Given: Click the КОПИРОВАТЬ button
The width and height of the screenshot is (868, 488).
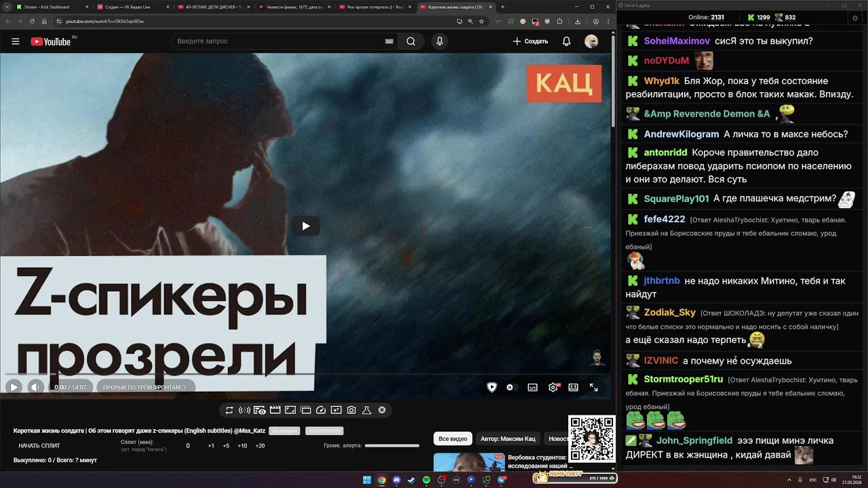Looking at the screenshot, I should click(325, 431).
